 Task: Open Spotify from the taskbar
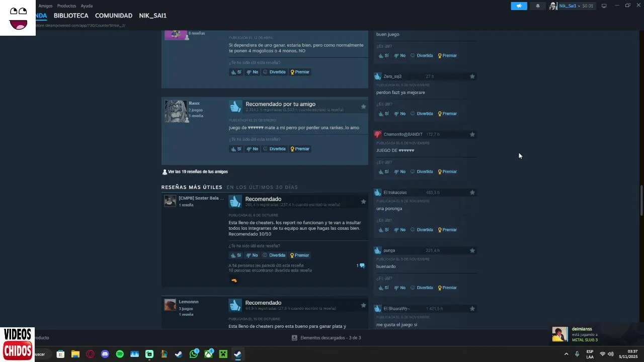point(120,354)
